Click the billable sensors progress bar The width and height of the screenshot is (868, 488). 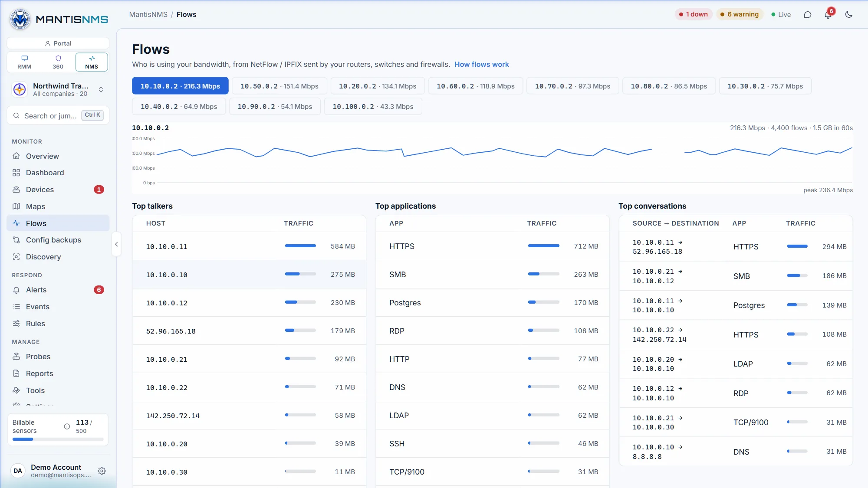[58, 439]
